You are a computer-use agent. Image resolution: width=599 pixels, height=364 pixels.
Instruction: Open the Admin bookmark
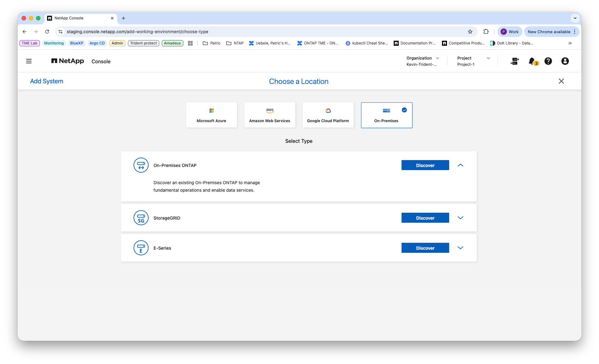tap(117, 43)
